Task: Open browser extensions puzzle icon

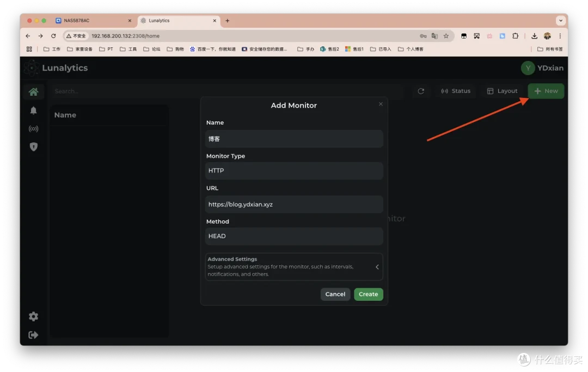Action: tap(515, 36)
